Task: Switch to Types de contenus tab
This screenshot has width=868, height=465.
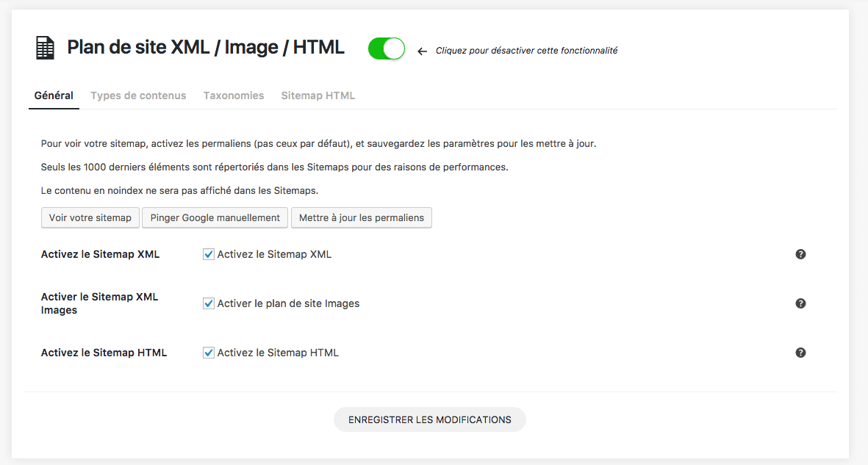Action: click(x=138, y=95)
